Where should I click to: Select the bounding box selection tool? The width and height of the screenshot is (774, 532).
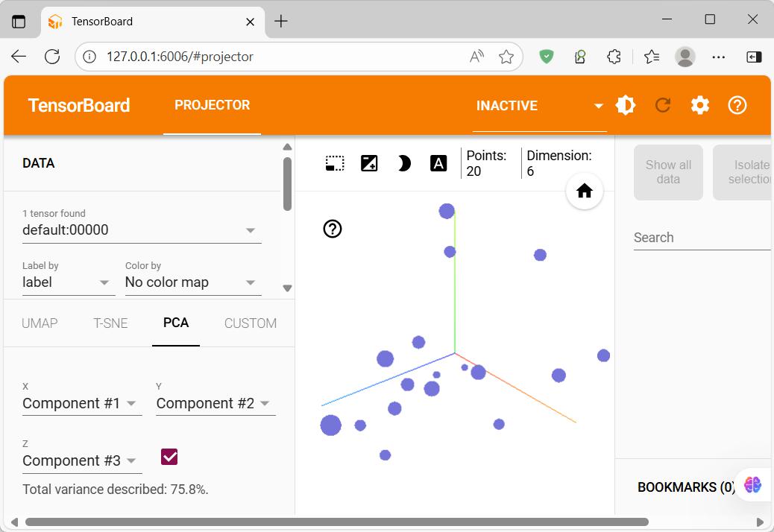(x=335, y=163)
